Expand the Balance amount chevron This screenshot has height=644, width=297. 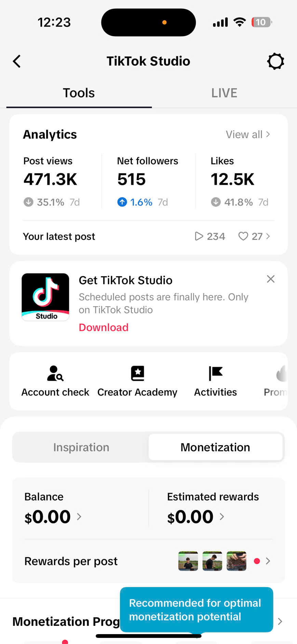(x=79, y=517)
